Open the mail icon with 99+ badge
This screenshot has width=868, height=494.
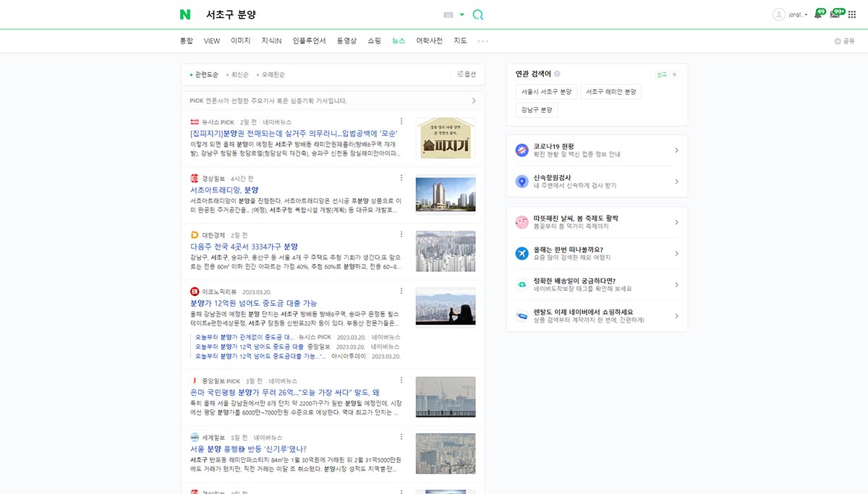pyautogui.click(x=835, y=14)
